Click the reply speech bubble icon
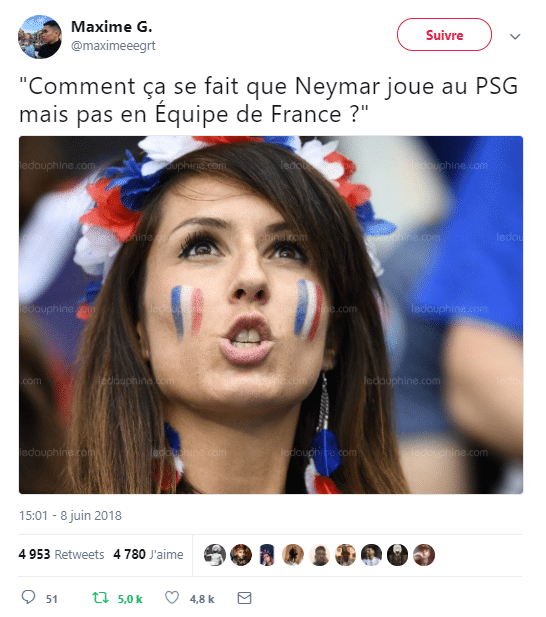This screenshot has height=617, width=546. point(28,597)
